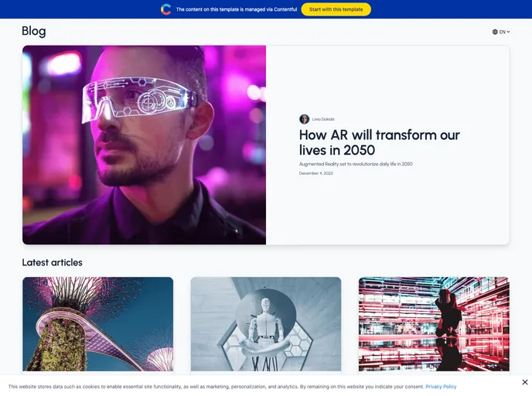Click Livia Dokidis author avatar
This screenshot has height=396, width=532.
tap(304, 119)
